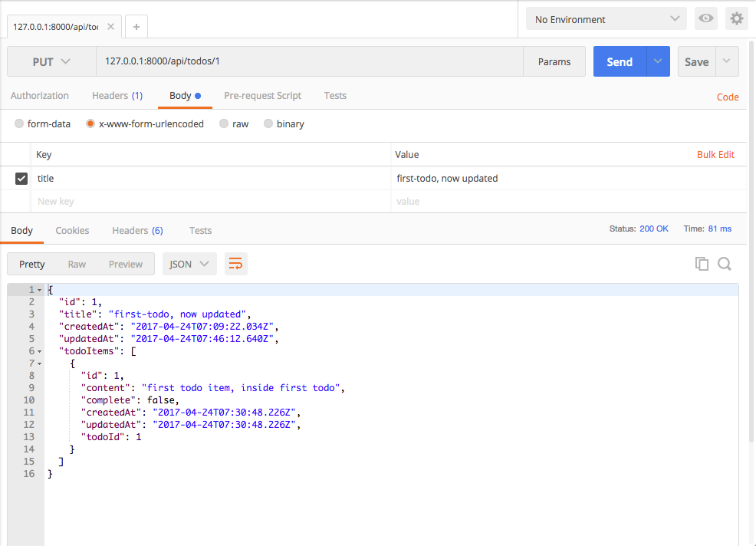The height and width of the screenshot is (546, 756).
Task: Close the 127.0.0.1:8000 request tab
Action: tap(110, 27)
